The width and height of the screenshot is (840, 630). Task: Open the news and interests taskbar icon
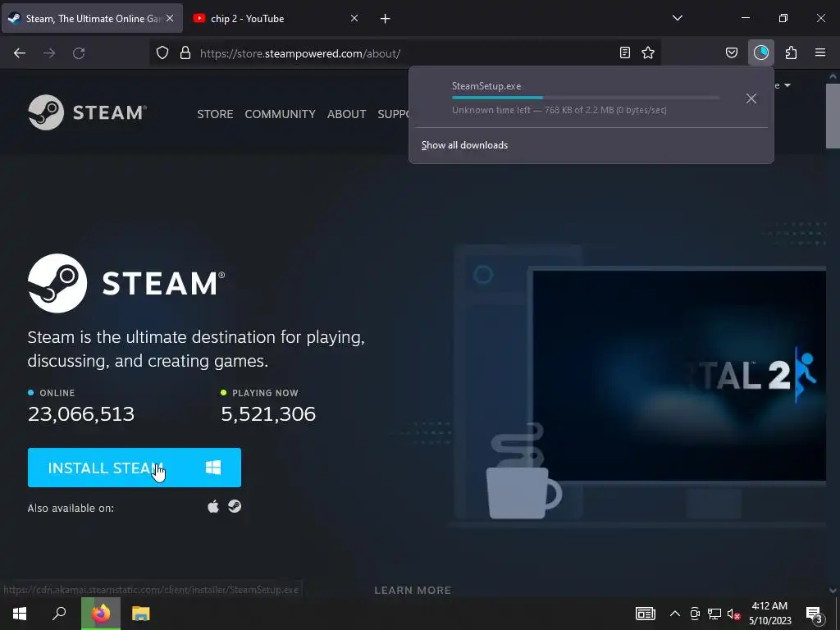click(646, 614)
